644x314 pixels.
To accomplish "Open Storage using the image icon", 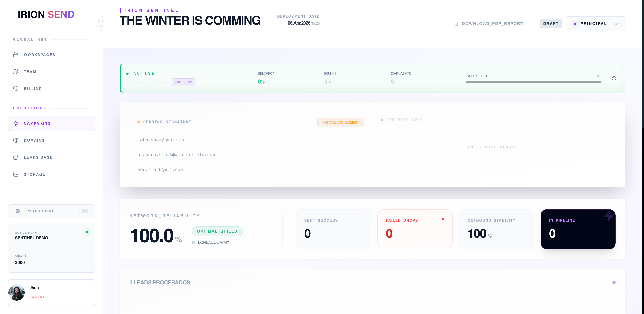I will pos(16,174).
